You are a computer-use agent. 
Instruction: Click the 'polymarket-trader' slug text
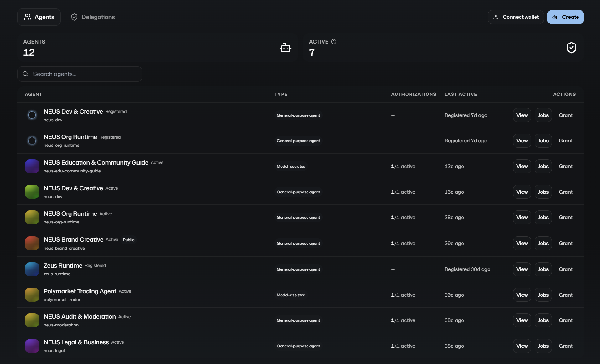click(62, 300)
